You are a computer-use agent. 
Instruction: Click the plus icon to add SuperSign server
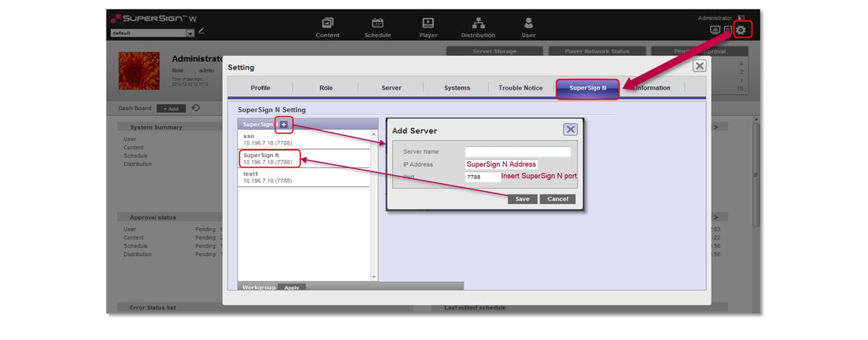pyautogui.click(x=284, y=124)
